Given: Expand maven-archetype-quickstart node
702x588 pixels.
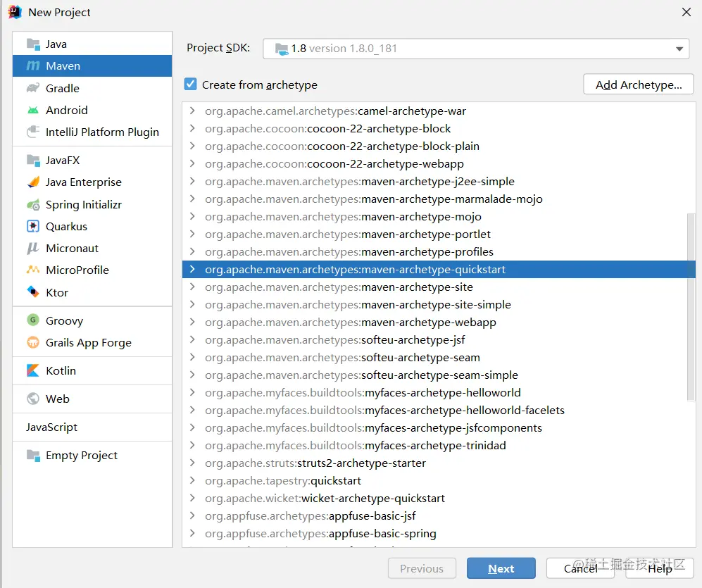Looking at the screenshot, I should pyautogui.click(x=192, y=269).
